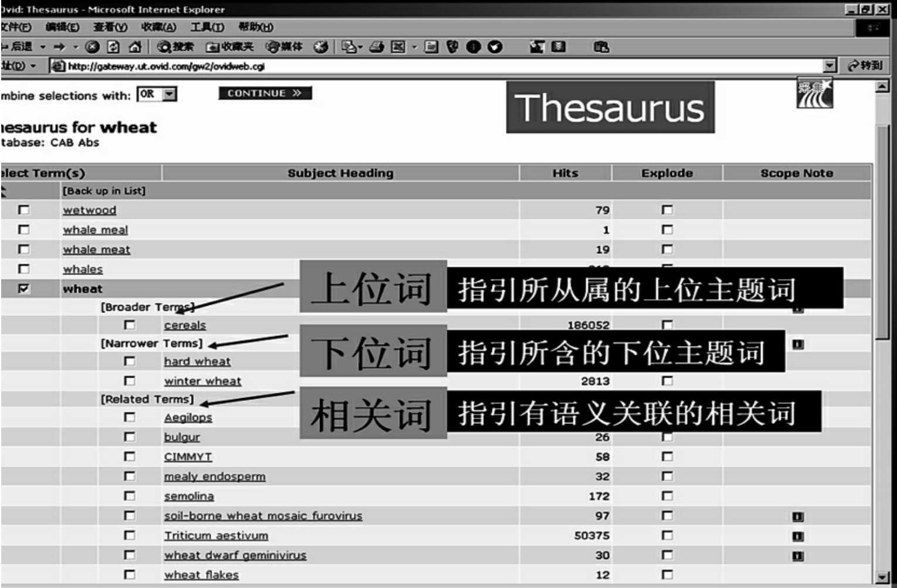Open scope note for wheat dwarf geminivirus
This screenshot has width=897, height=588.
(x=798, y=556)
